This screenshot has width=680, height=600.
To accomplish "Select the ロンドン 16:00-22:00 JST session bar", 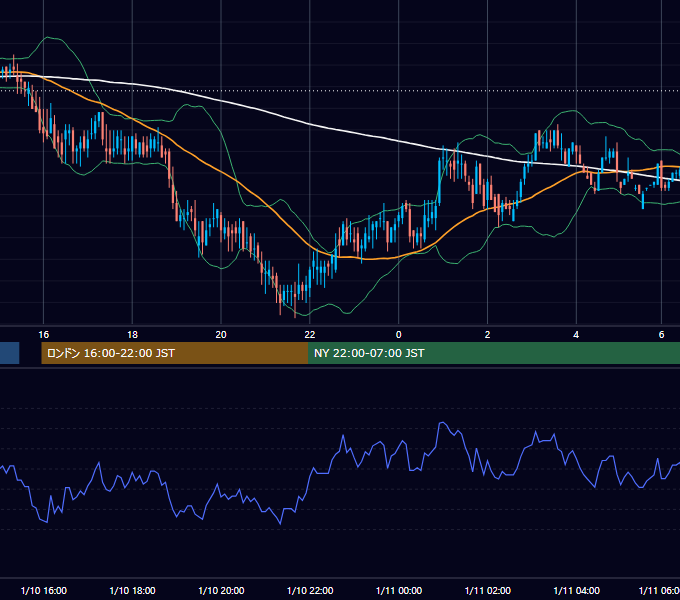I will [x=174, y=353].
